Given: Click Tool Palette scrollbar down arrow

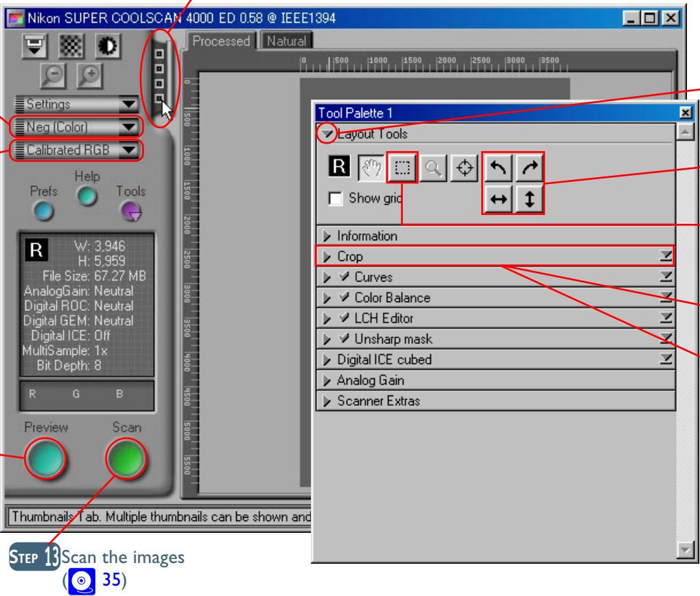Looking at the screenshot, I should tap(686, 549).
